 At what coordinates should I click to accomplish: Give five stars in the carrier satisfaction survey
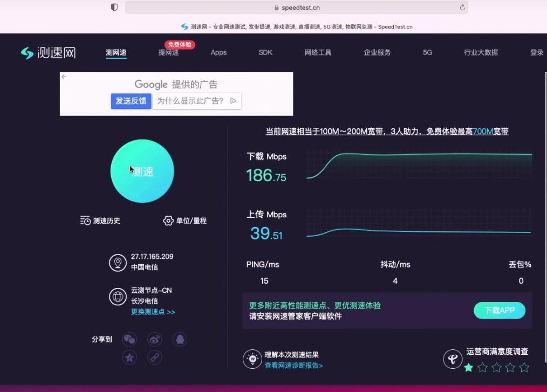[x=524, y=368]
